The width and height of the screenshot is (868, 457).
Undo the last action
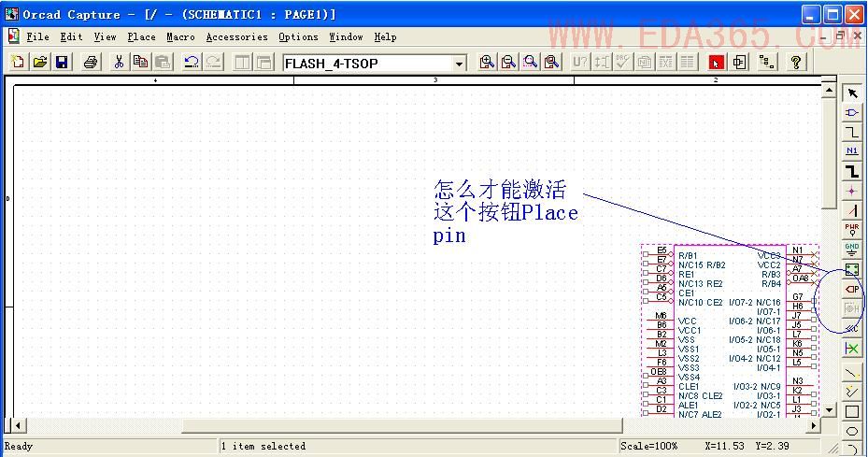point(192,62)
